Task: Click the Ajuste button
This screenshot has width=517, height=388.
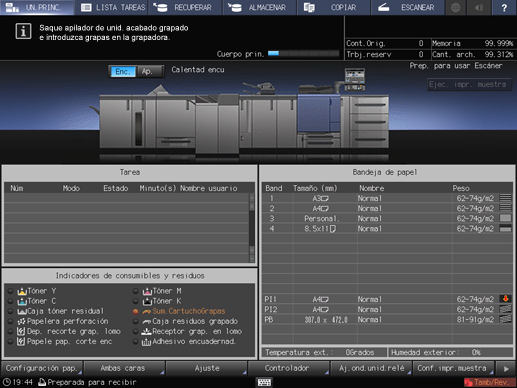Action: coord(206,368)
